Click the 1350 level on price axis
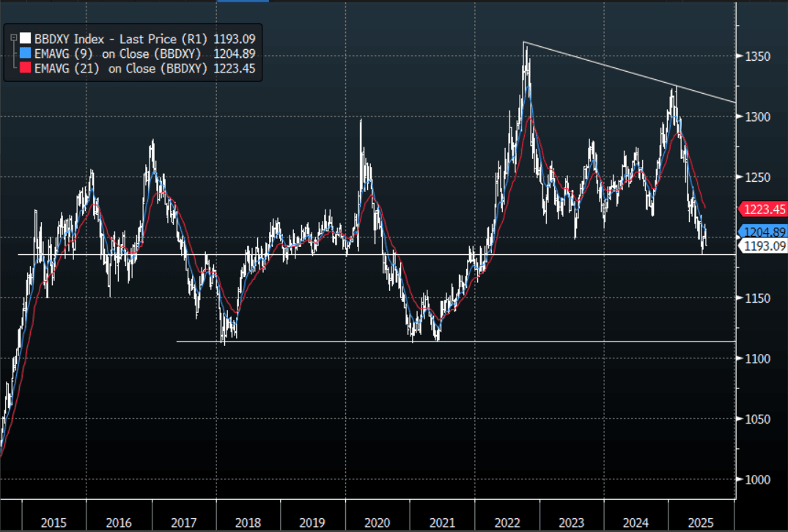 click(x=757, y=56)
